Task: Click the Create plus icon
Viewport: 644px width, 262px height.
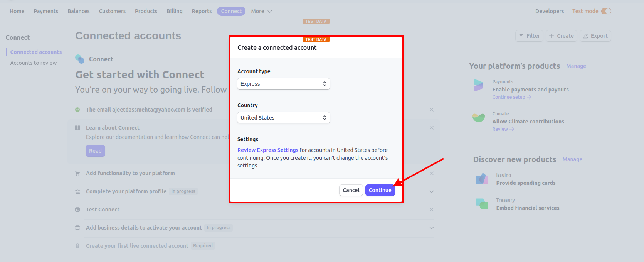Action: click(x=552, y=36)
